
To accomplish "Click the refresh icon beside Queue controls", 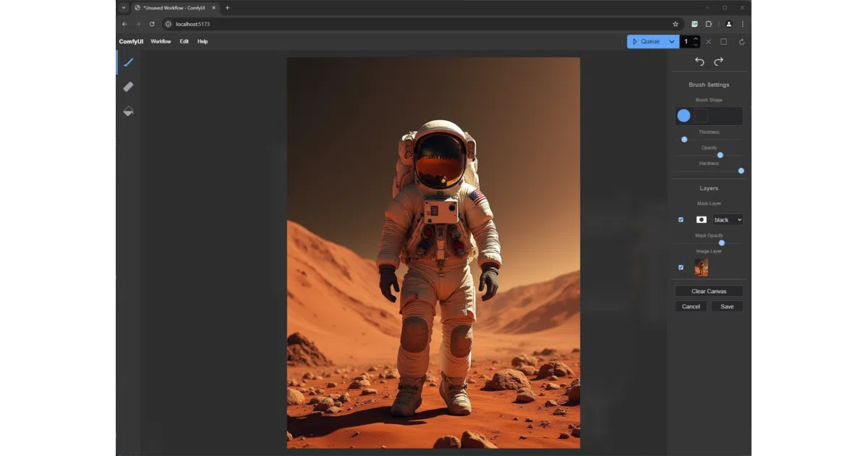I will (x=741, y=42).
